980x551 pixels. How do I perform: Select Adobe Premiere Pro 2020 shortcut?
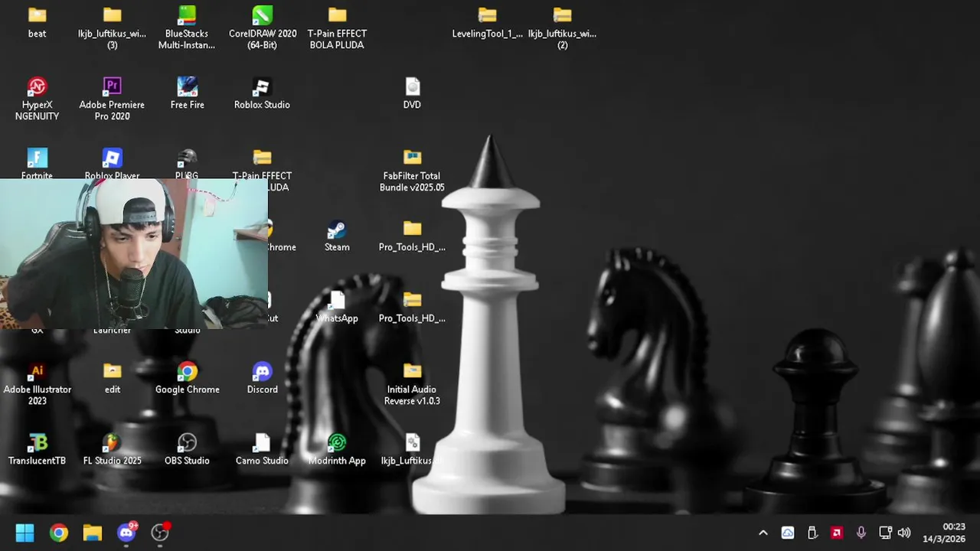point(112,99)
